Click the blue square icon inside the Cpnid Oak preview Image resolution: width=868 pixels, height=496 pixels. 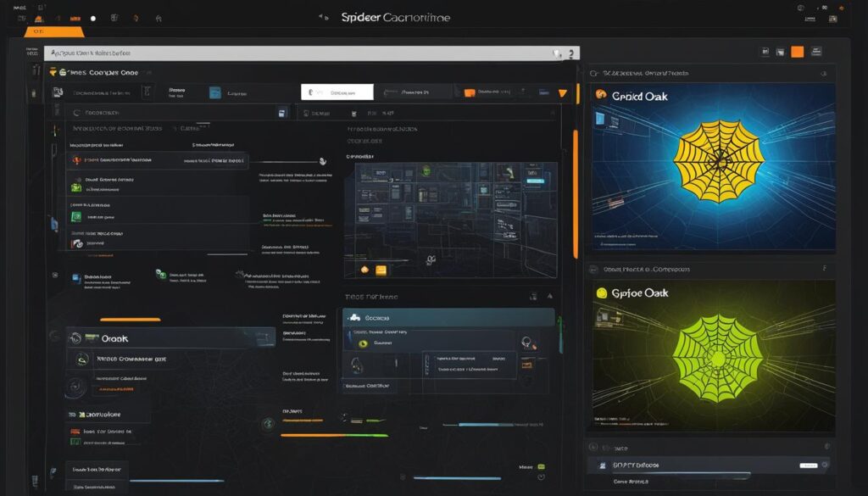[x=601, y=119]
